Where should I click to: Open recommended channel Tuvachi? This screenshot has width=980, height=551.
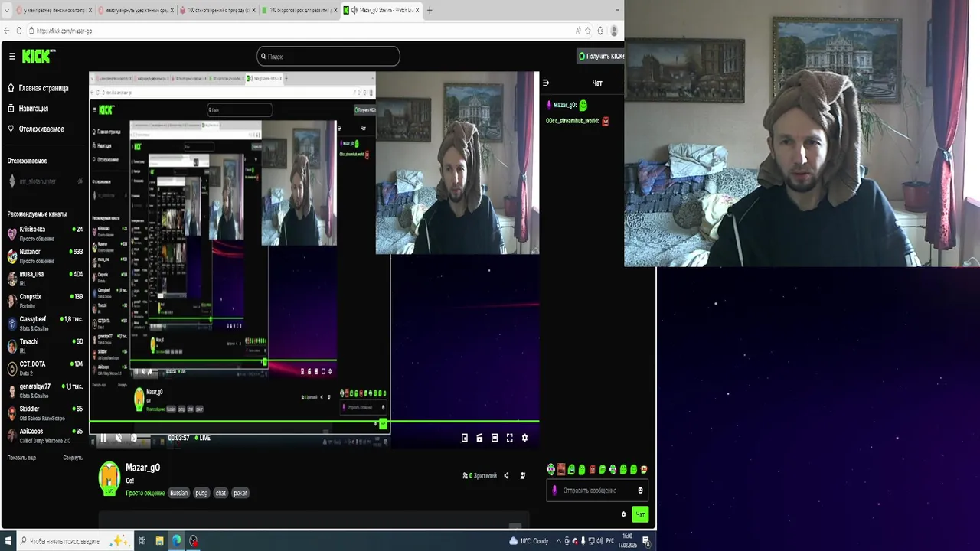(x=46, y=345)
